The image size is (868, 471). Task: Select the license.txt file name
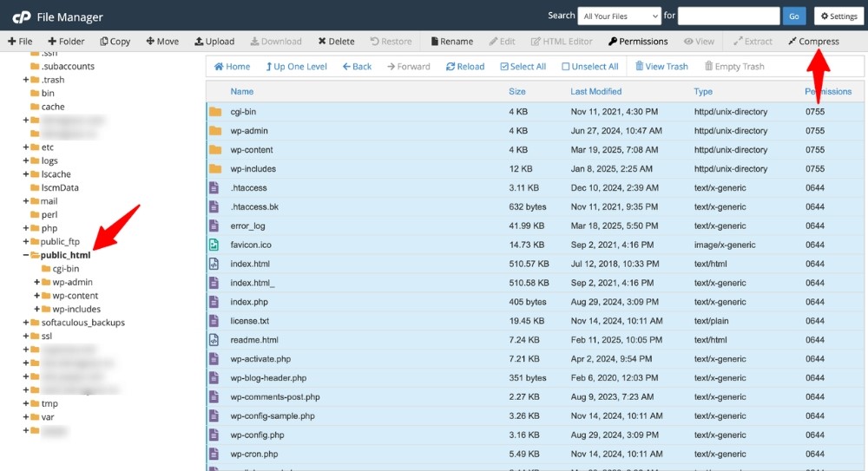pyautogui.click(x=250, y=321)
